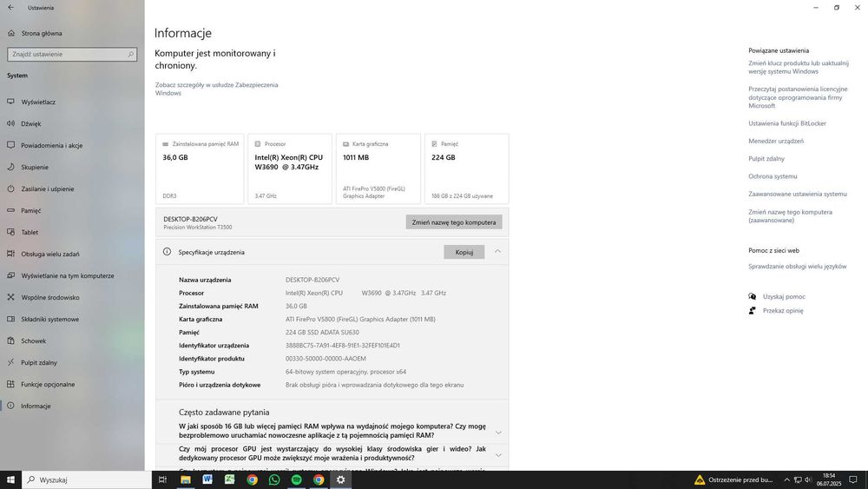
Task: Open Spotify from the taskbar
Action: 297,479
